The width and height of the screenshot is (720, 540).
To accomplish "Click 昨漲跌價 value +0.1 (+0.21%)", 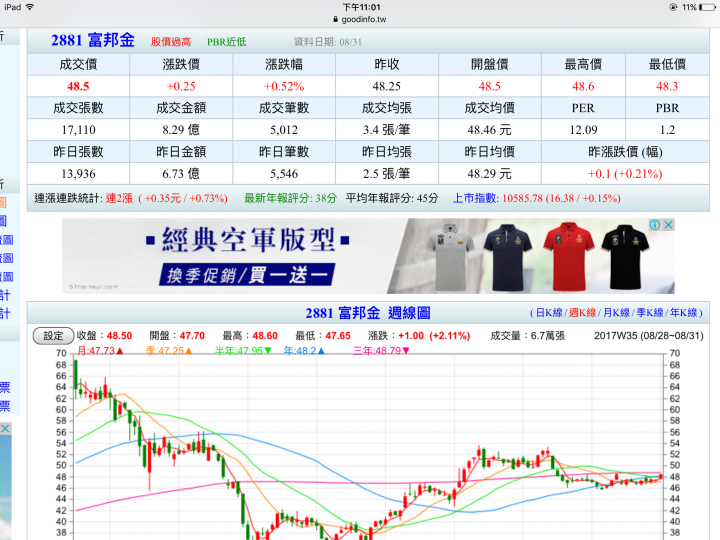I will tap(625, 174).
